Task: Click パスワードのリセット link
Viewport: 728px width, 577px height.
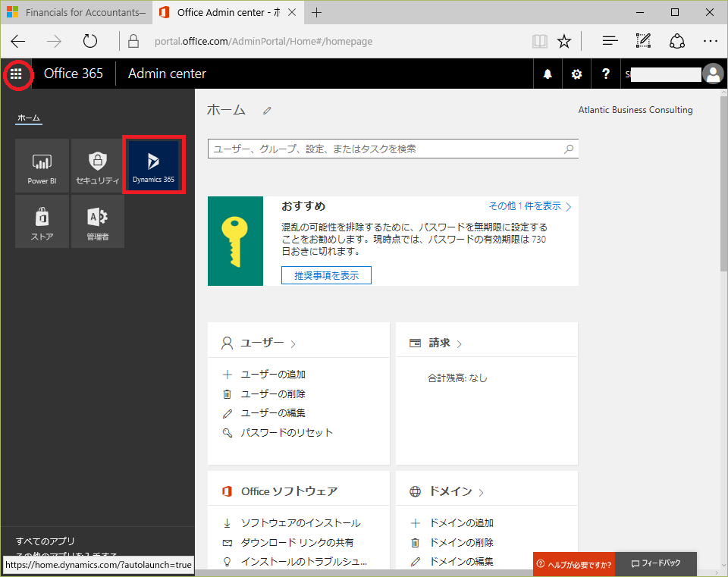Action: coord(287,433)
